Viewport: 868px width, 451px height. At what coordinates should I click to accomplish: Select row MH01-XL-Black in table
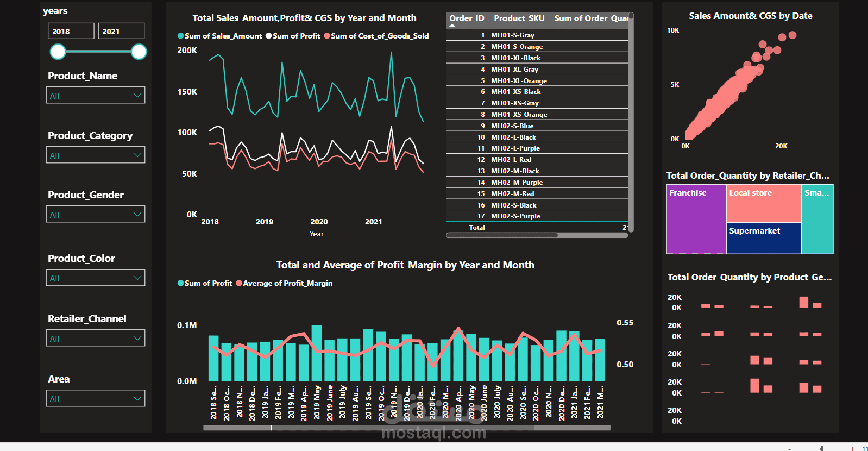point(537,58)
